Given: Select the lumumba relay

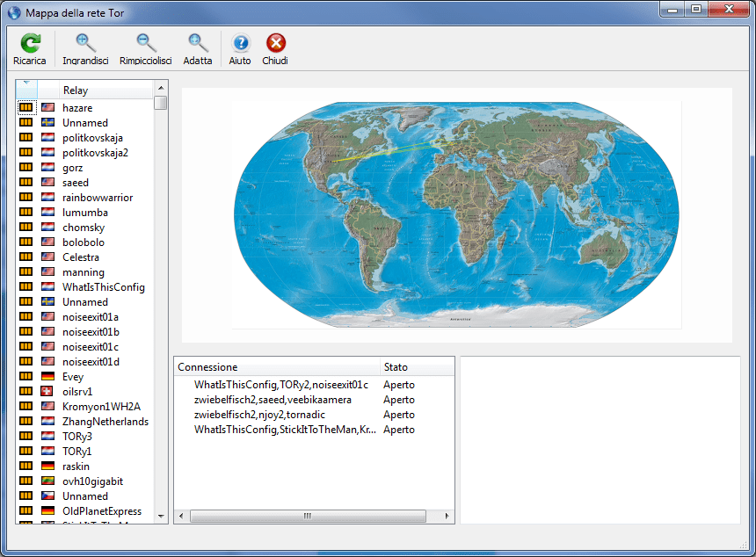Looking at the screenshot, I should point(85,213).
